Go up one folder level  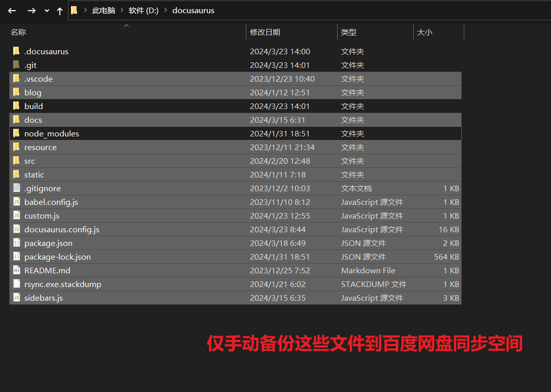(60, 11)
